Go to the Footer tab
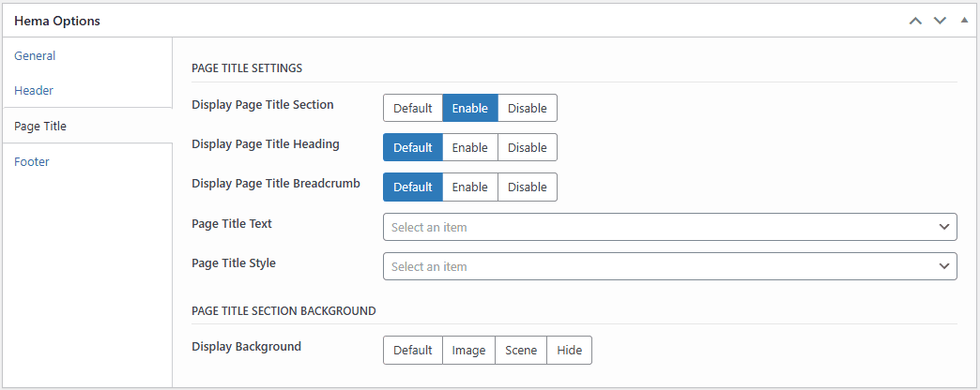Image resolution: width=980 pixels, height=390 pixels. [32, 162]
